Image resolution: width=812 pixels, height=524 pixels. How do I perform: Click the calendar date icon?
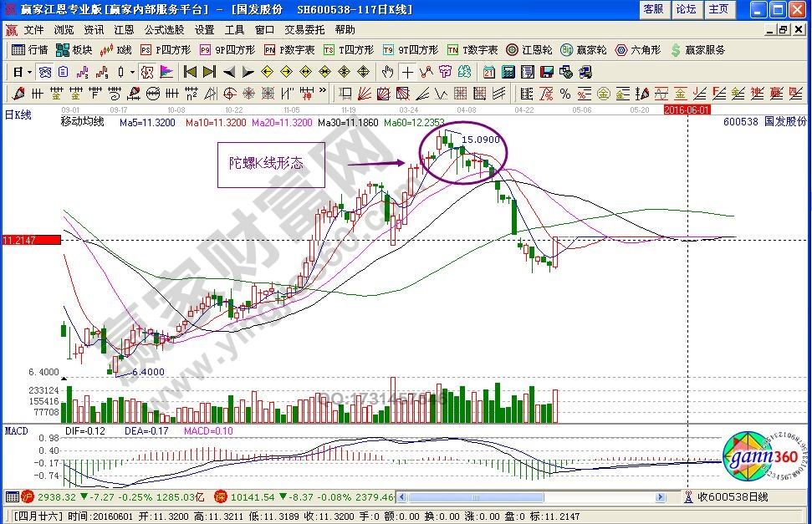489,72
